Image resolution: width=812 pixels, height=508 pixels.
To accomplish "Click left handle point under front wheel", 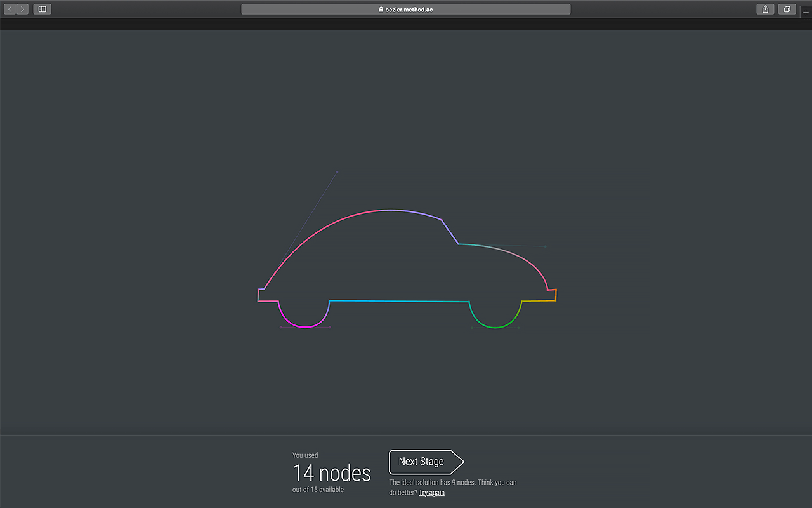I will [471, 328].
